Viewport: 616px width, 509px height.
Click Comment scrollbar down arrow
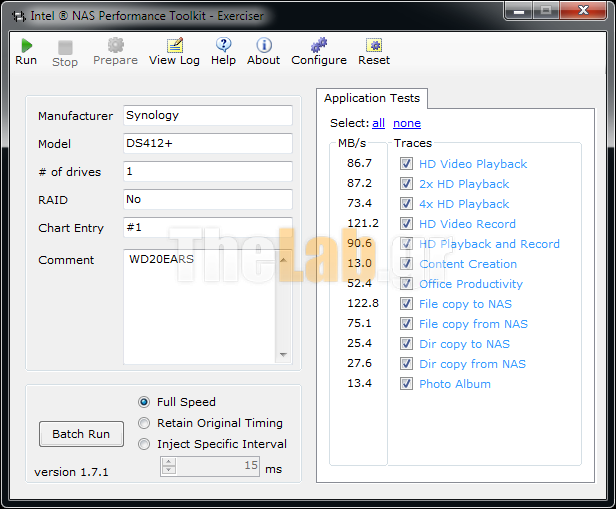(283, 355)
